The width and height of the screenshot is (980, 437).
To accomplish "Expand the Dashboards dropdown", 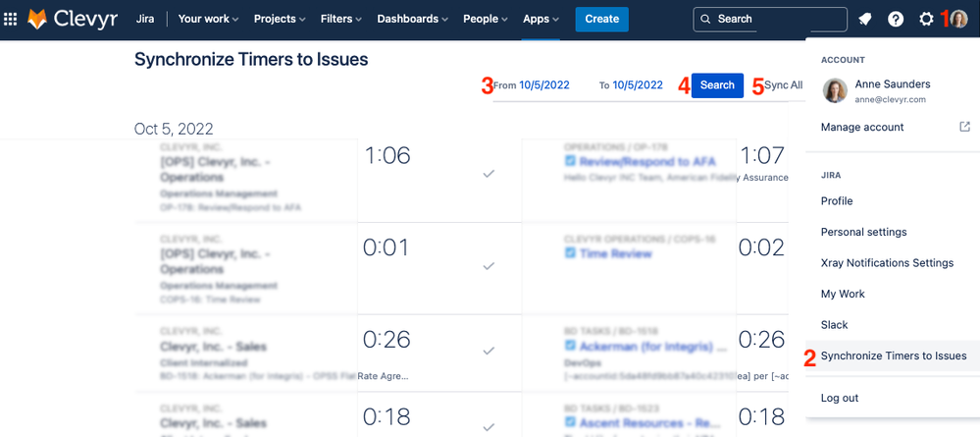I will point(412,19).
